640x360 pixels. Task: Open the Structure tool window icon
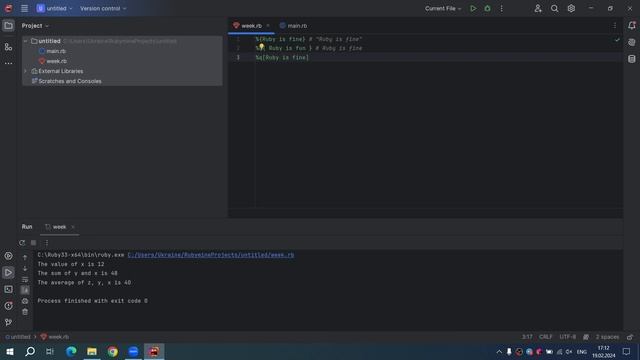pyautogui.click(x=8, y=47)
